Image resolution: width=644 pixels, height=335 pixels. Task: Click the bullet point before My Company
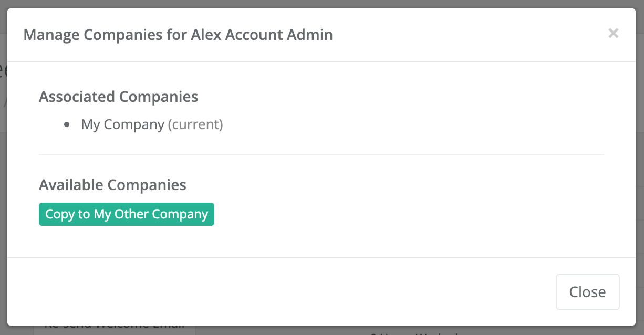pos(67,125)
